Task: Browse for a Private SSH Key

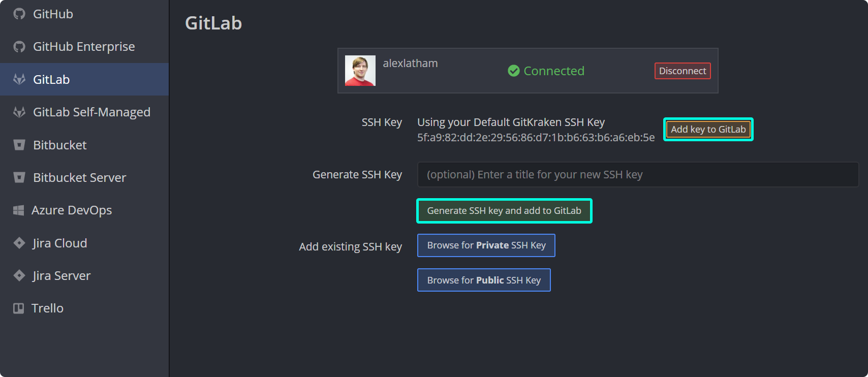Action: click(x=486, y=245)
